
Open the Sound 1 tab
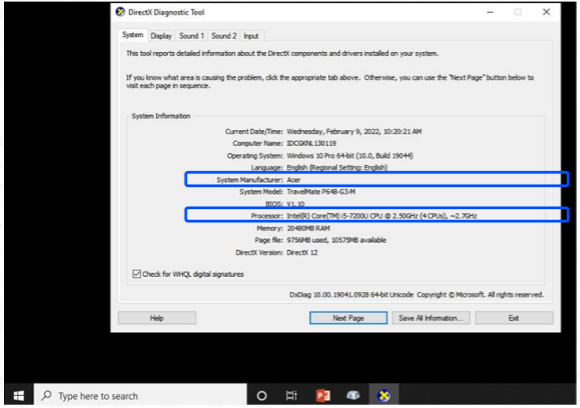(191, 36)
